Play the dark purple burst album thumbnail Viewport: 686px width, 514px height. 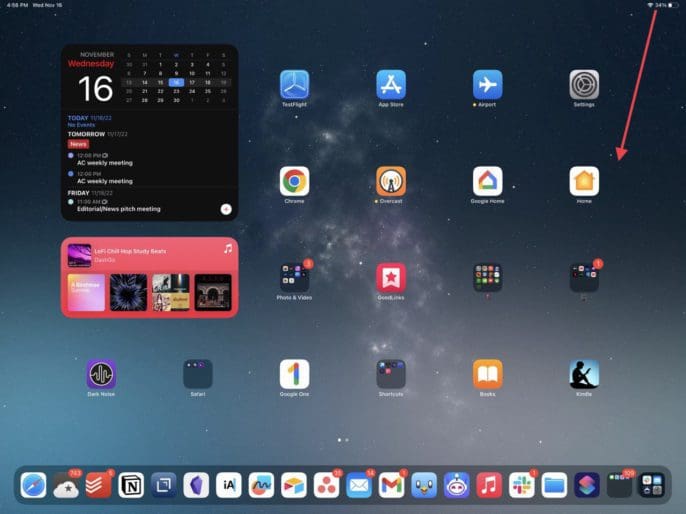[x=128, y=292]
